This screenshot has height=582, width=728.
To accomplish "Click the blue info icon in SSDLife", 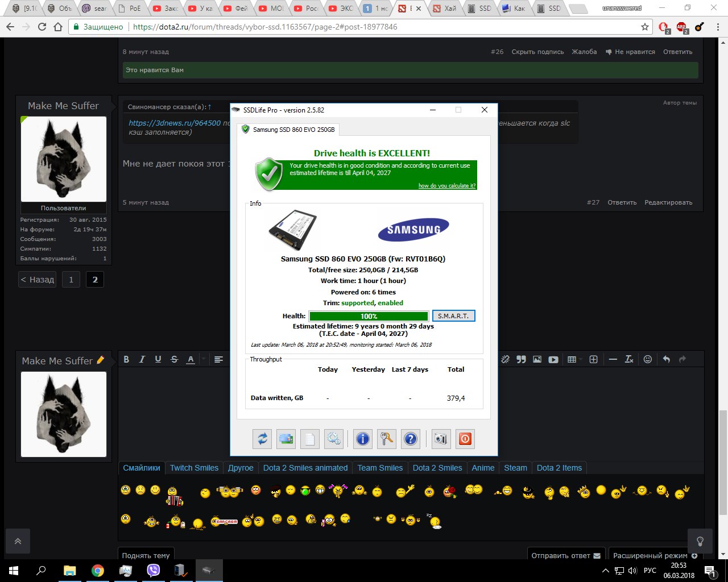I will pos(362,439).
